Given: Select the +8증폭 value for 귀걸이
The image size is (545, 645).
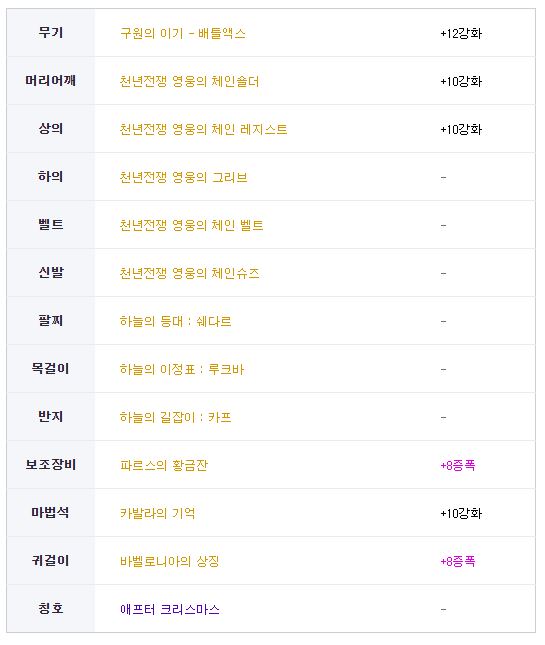Looking at the screenshot, I should 458,561.
